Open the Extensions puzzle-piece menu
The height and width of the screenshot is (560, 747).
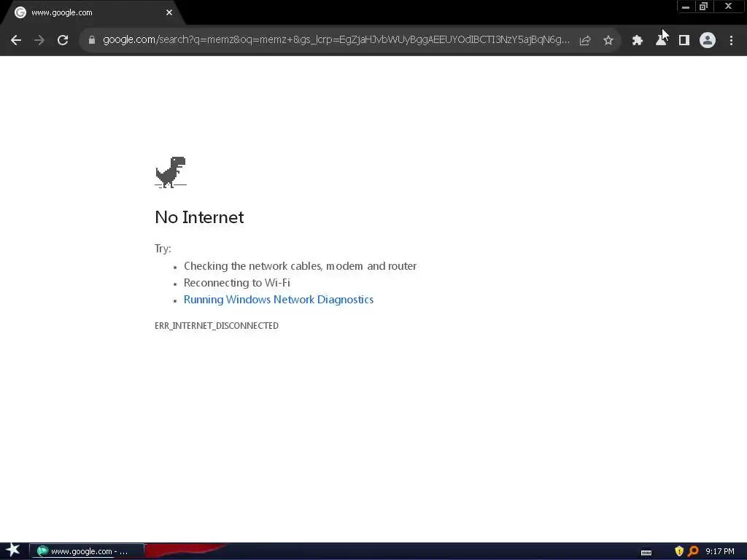637,41
